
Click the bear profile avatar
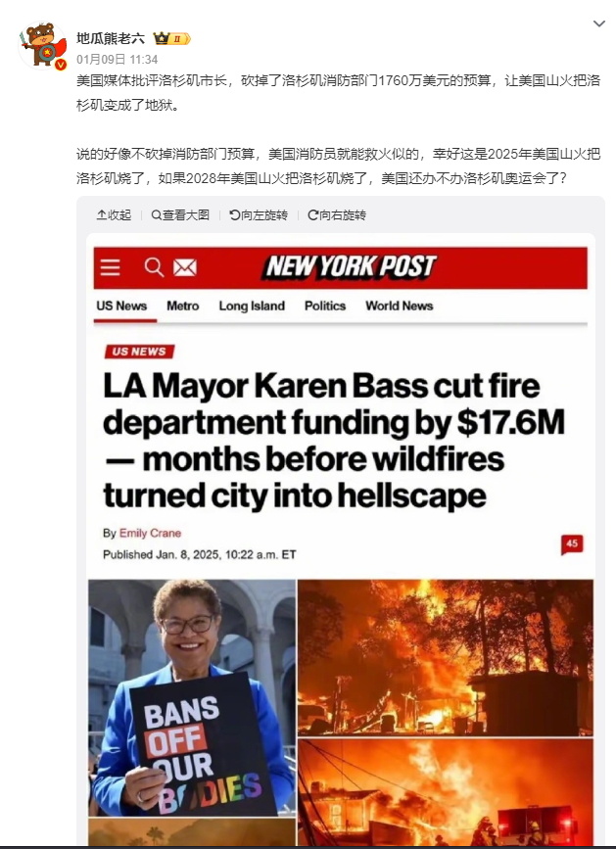[43, 45]
